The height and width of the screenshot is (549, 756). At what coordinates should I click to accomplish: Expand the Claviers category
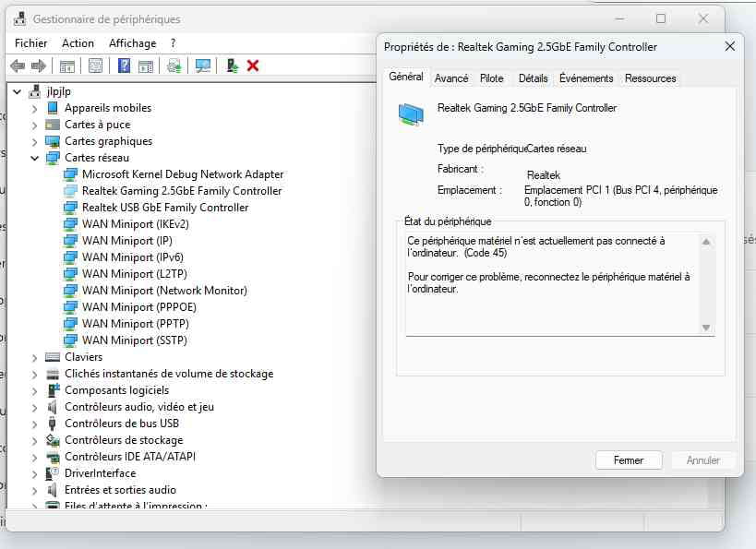[35, 357]
